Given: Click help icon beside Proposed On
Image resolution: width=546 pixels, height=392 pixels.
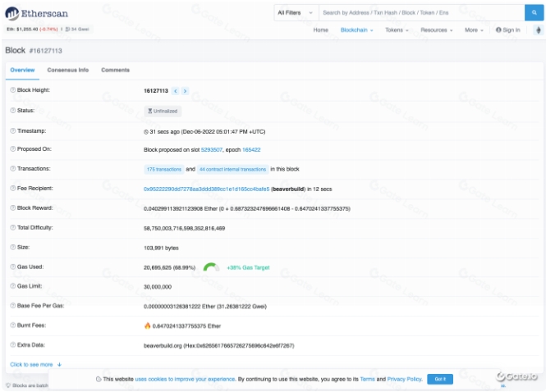Looking at the screenshot, I should pyautogui.click(x=13, y=149).
